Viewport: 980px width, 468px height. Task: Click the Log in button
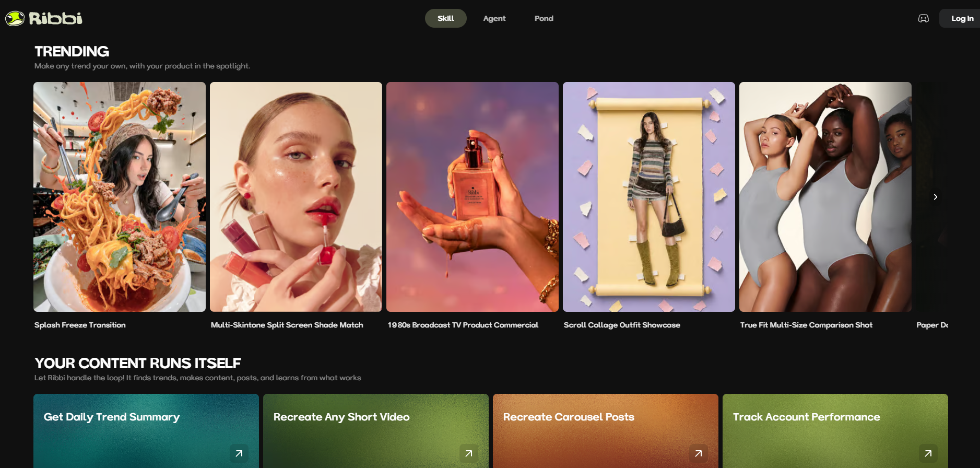coord(961,18)
